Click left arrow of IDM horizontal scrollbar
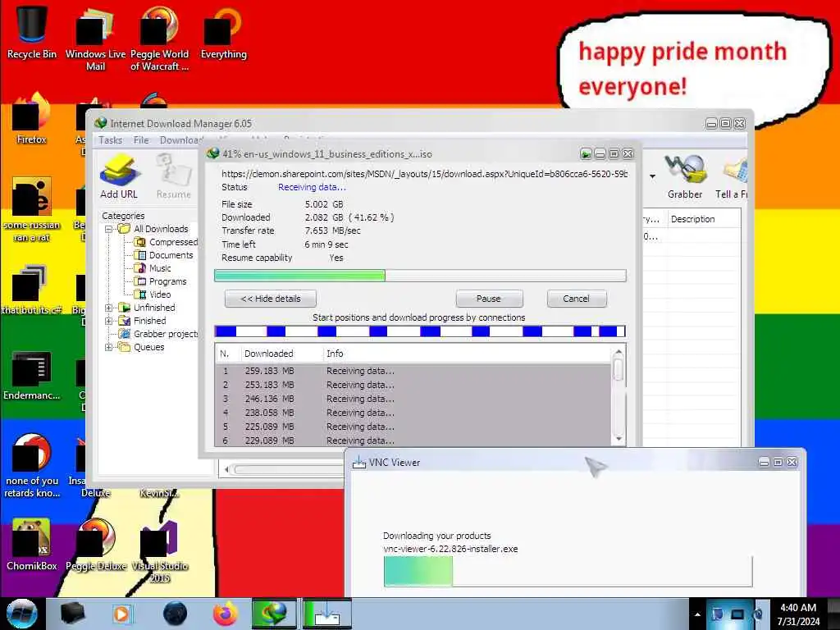This screenshot has height=630, width=840. (227, 469)
